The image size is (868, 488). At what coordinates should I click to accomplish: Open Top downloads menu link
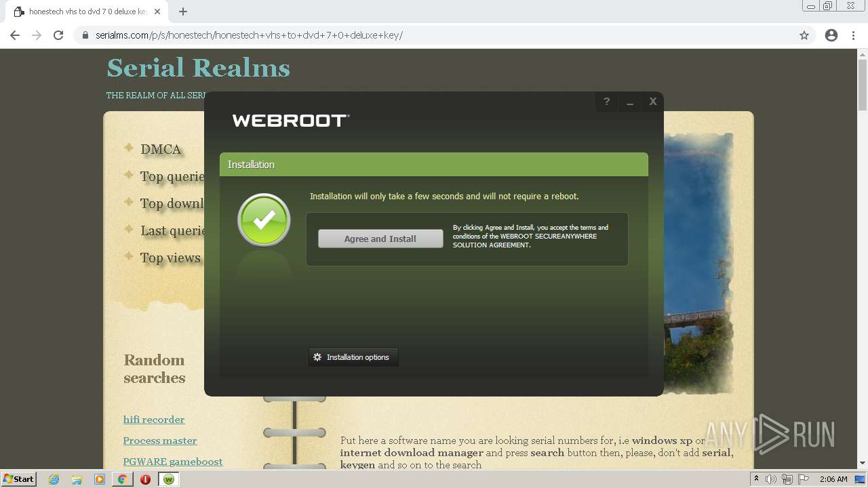coord(172,203)
